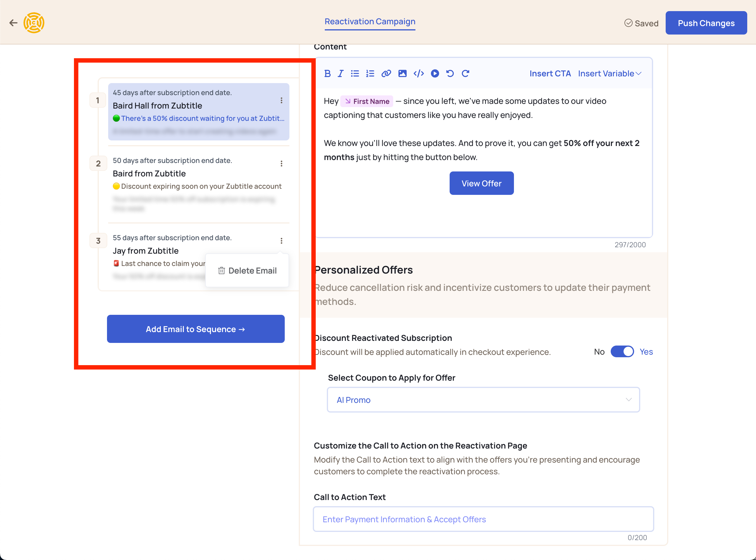Undo the last edit in the email editor

coord(450,73)
